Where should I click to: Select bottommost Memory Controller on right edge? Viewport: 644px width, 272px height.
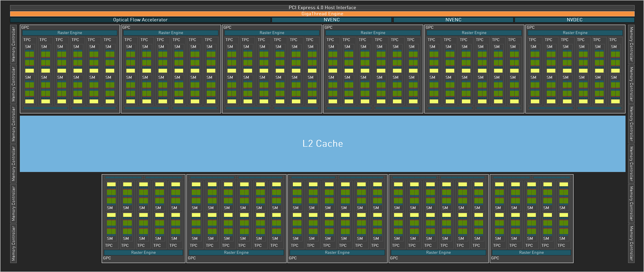pos(631,243)
